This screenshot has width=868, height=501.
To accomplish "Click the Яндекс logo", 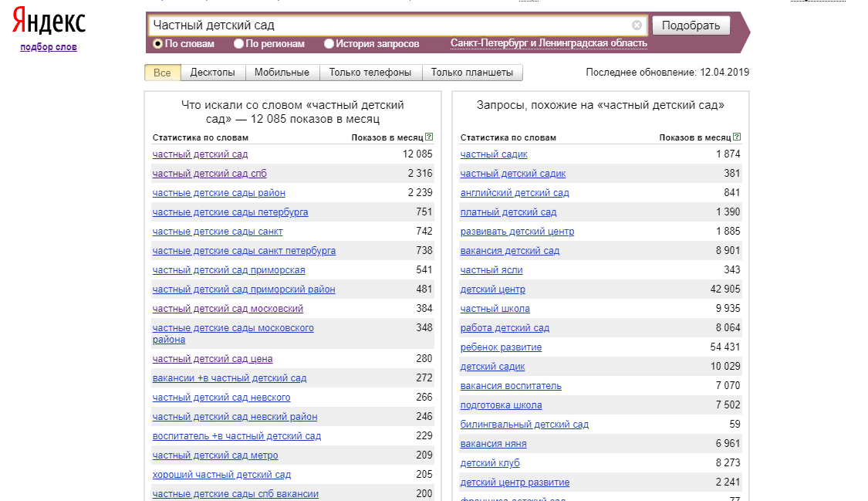I will point(49,22).
